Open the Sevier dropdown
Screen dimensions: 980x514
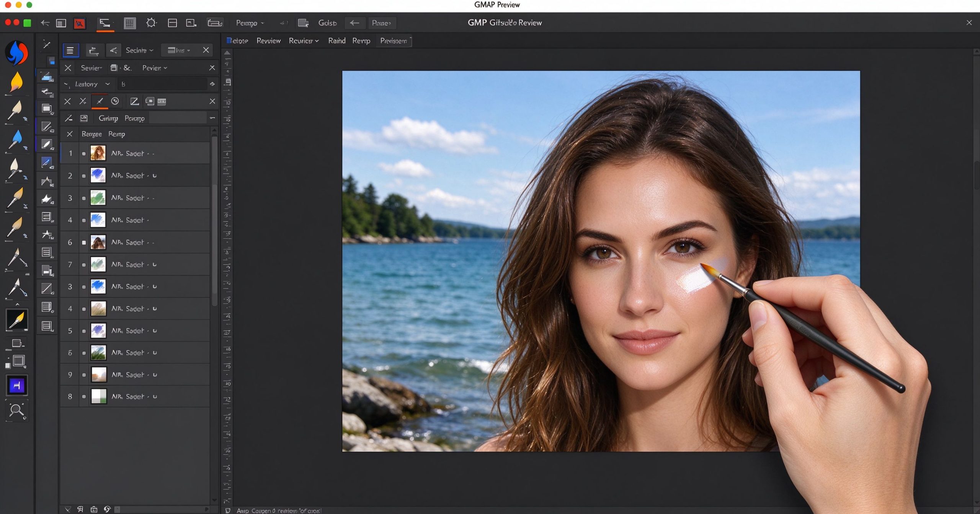click(91, 68)
